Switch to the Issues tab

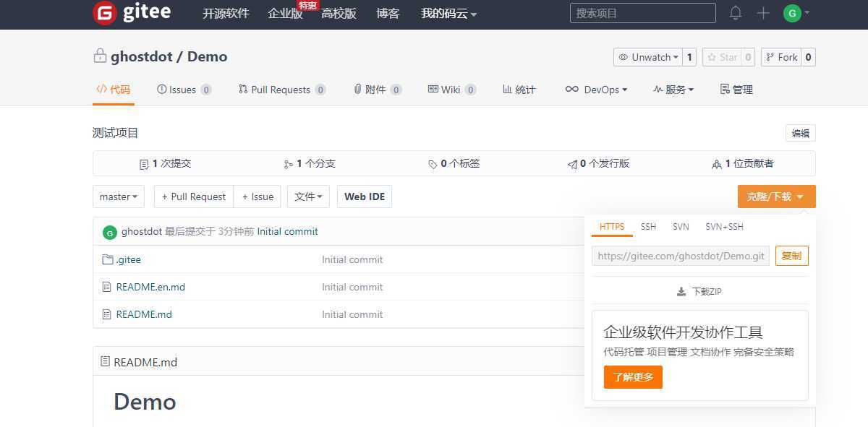(184, 90)
